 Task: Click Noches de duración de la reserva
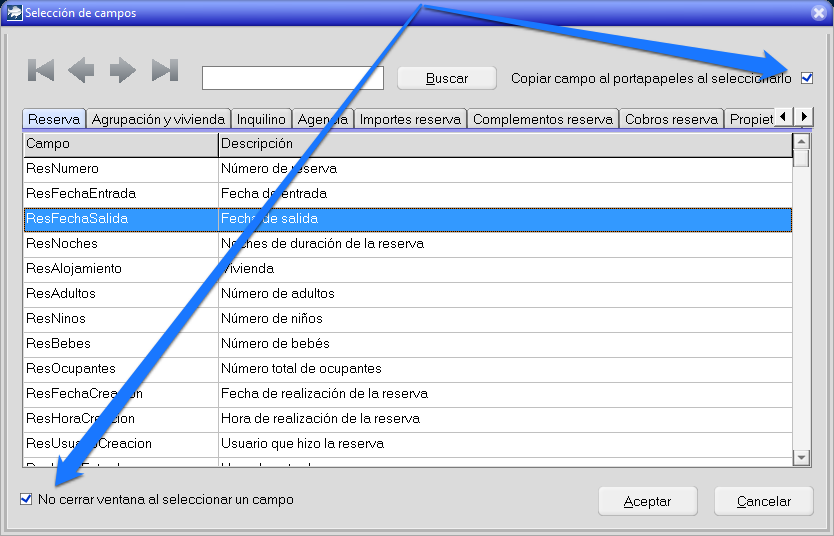322,244
